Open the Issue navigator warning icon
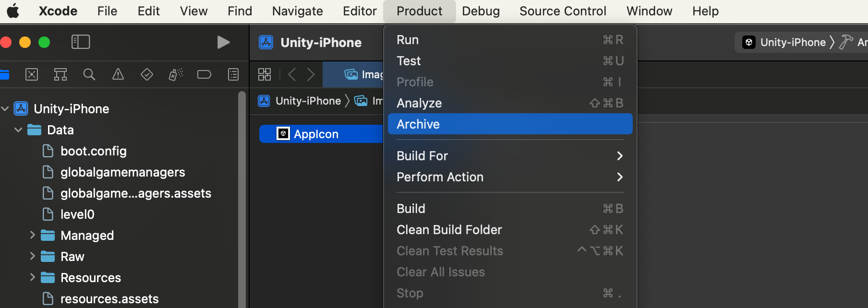The image size is (868, 308). point(118,74)
